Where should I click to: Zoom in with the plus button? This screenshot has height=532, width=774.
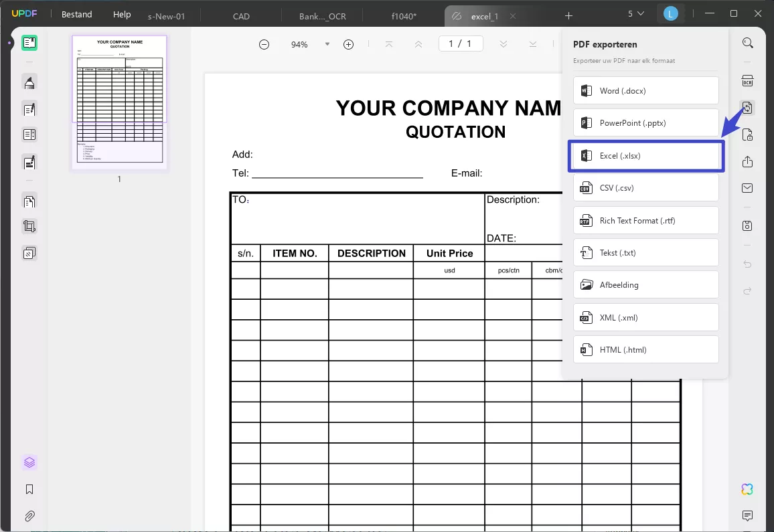point(348,44)
